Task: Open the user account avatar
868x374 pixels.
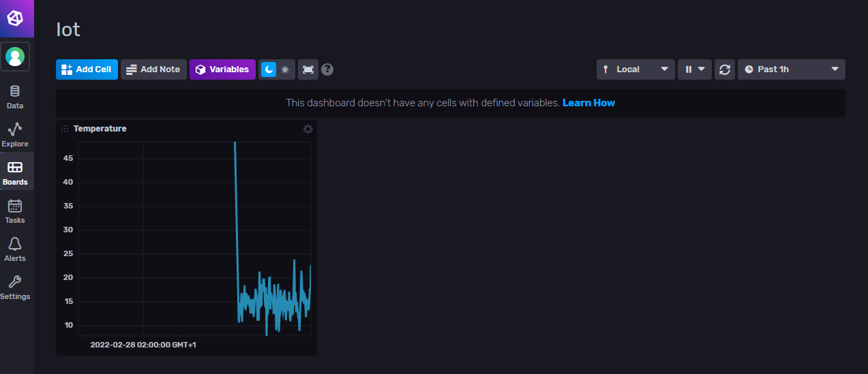Action: (16, 57)
